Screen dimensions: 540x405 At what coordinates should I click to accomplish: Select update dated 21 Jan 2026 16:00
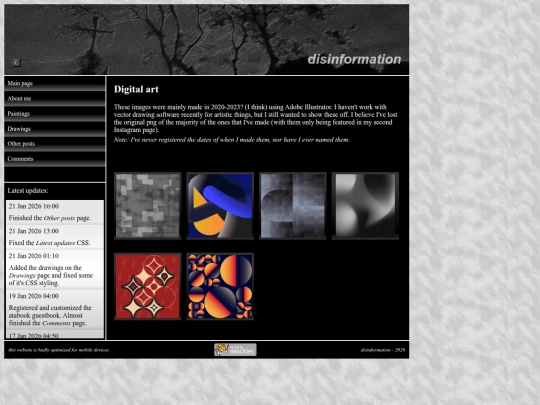34,206
